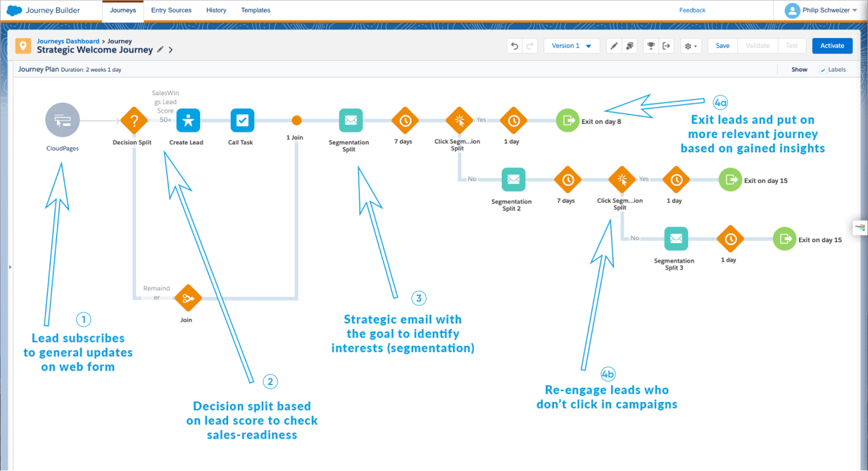Open the Version 1 dropdown
This screenshot has width=868, height=471.
tap(572, 46)
